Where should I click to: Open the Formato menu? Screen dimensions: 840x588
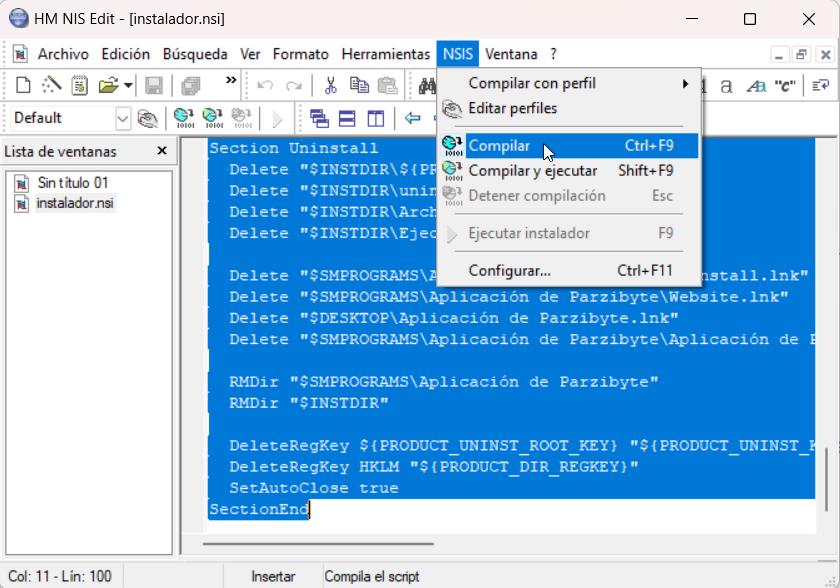[x=301, y=54]
